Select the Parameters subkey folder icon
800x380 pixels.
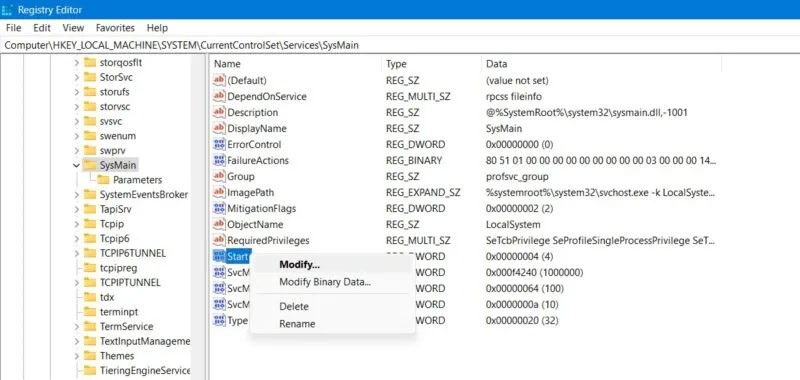click(x=104, y=180)
